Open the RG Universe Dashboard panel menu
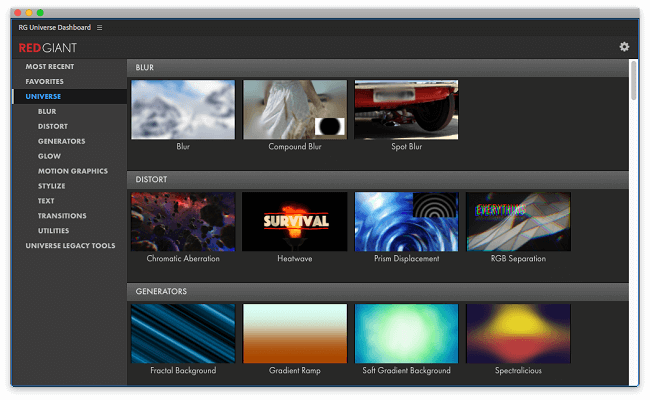Viewport: 650px width, 400px height. pyautogui.click(x=99, y=27)
